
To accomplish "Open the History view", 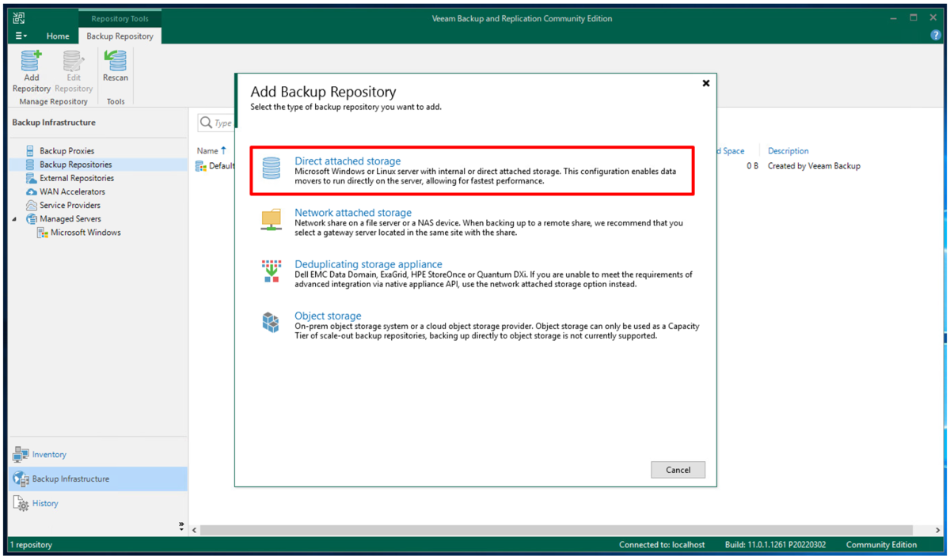I will [45, 503].
